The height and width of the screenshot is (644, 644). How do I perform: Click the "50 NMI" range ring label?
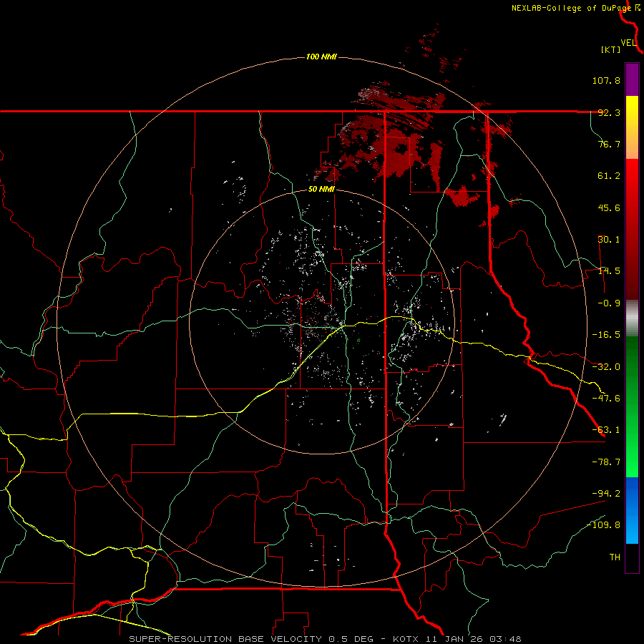click(321, 190)
